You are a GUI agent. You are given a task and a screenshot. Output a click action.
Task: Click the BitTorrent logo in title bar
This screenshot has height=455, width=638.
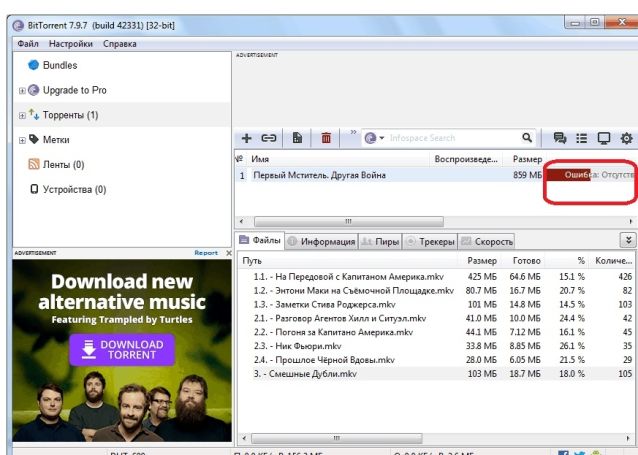pyautogui.click(x=18, y=26)
